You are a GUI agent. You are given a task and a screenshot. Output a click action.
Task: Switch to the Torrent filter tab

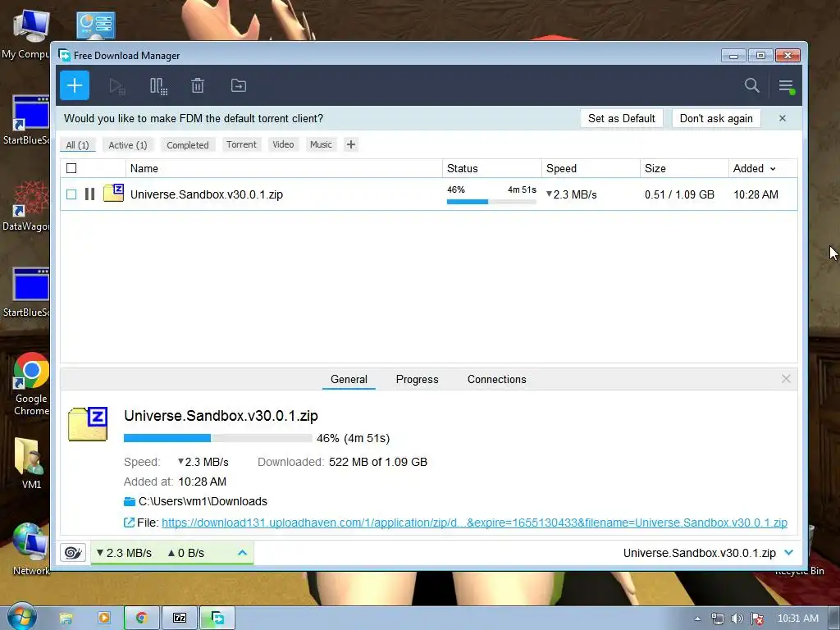click(241, 144)
